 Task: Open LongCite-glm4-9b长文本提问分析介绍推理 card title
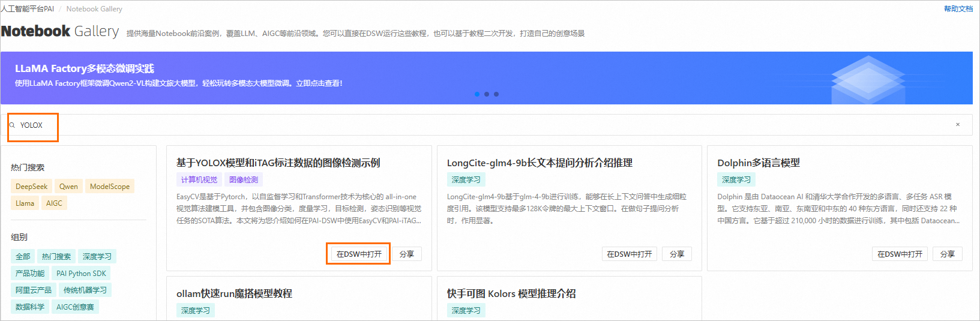(540, 163)
